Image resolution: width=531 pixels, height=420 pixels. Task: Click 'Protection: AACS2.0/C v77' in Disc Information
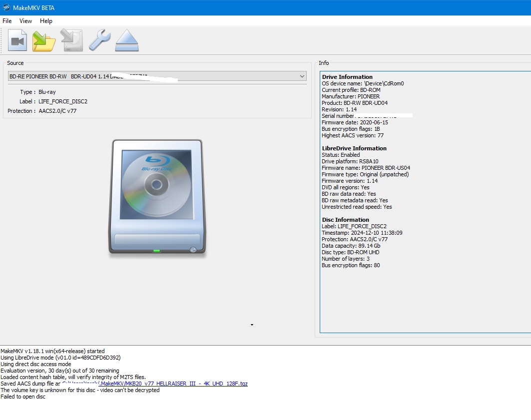355,239
